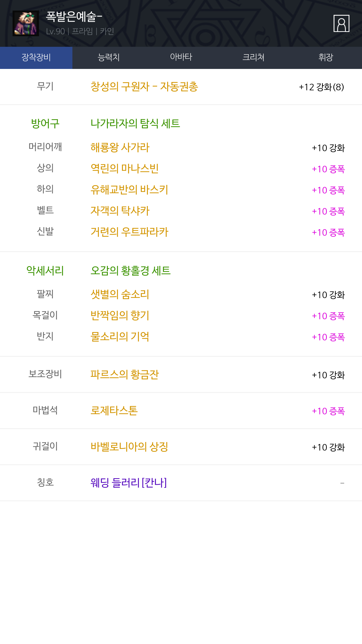Open the 아바타 tab
The image size is (362, 644).
(181, 58)
